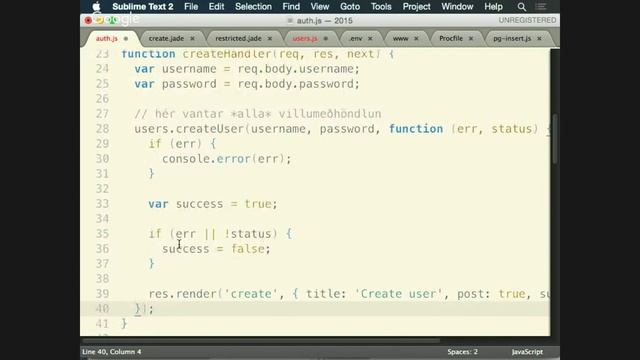Viewport: 640px width, 360px height.
Task: Click 'if (err || !status)' on line 35
Action: pos(213,234)
